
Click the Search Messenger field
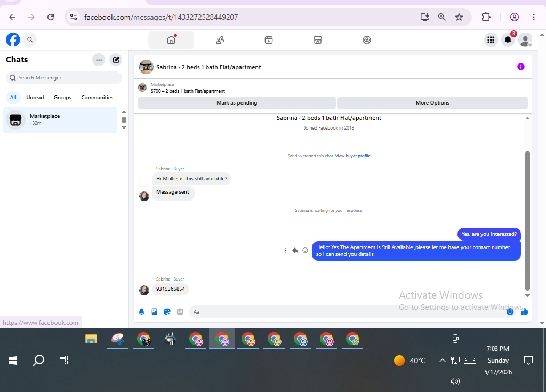click(64, 78)
